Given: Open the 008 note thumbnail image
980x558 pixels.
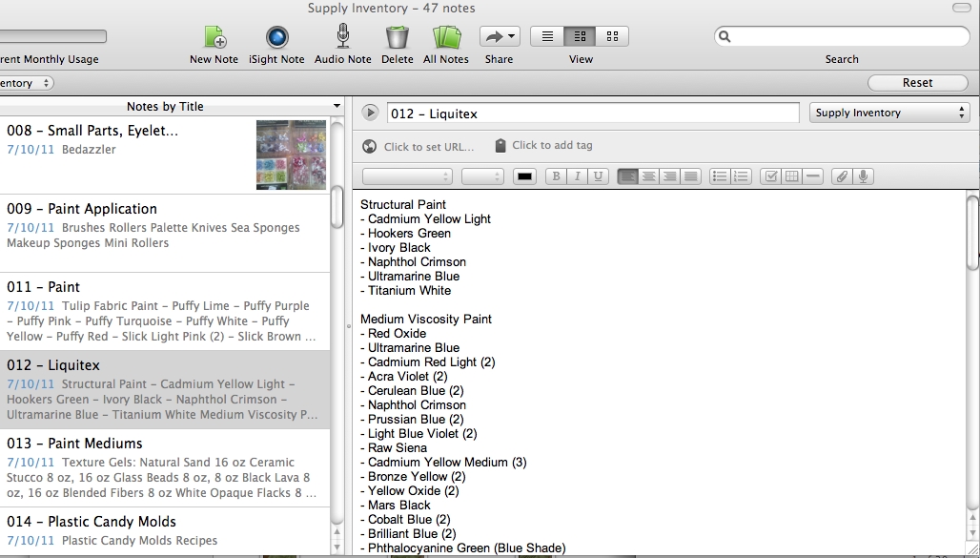Looking at the screenshot, I should tap(292, 155).
